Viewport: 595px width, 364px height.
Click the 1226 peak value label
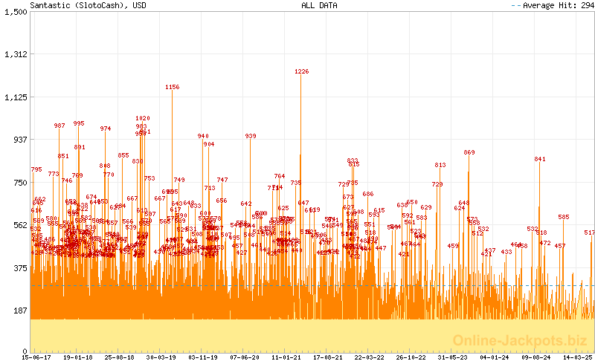tap(301, 72)
